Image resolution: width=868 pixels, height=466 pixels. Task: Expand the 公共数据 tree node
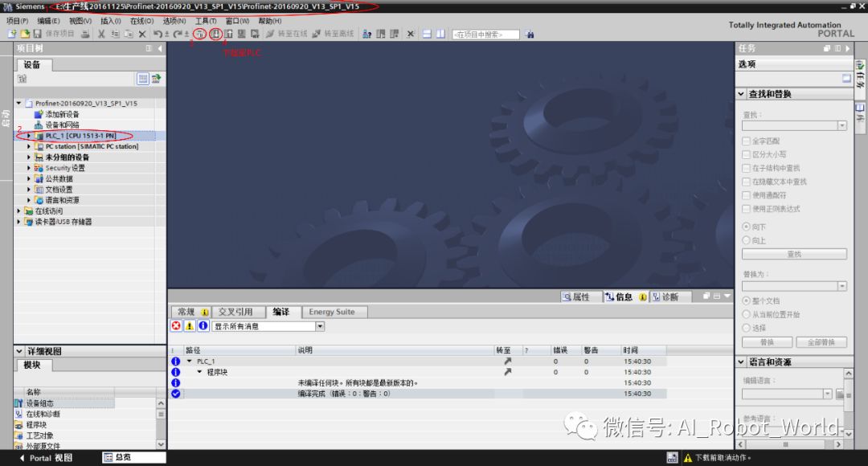(29, 178)
